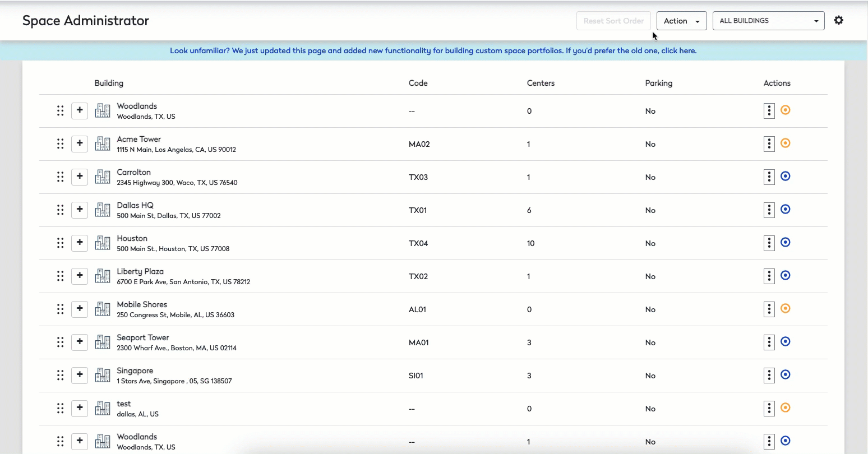Click the Building column header
Screen dimensions: 868x454
pos(109,83)
